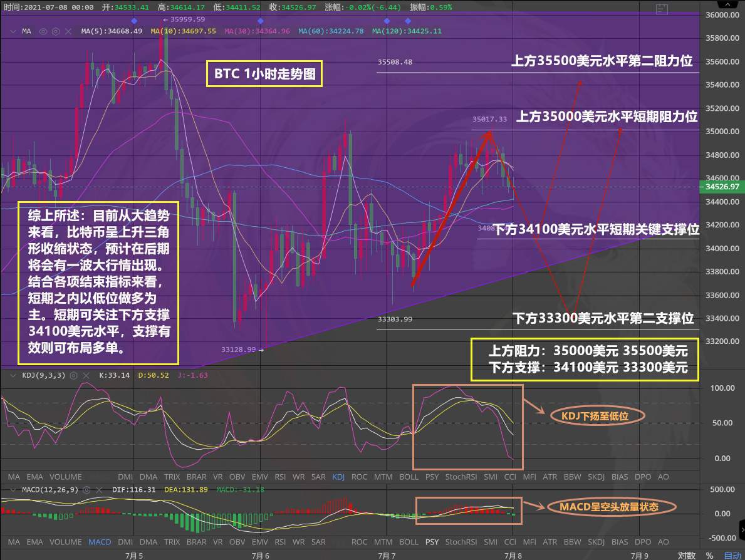Switch upper indicator row to VOLUME
Screen dimensions: 745x560
[66, 477]
